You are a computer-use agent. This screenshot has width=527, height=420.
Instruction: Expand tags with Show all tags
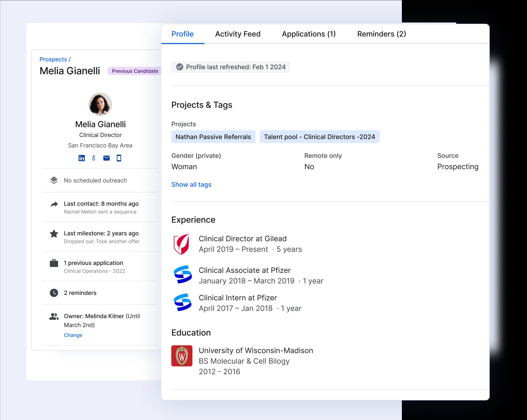(x=191, y=184)
